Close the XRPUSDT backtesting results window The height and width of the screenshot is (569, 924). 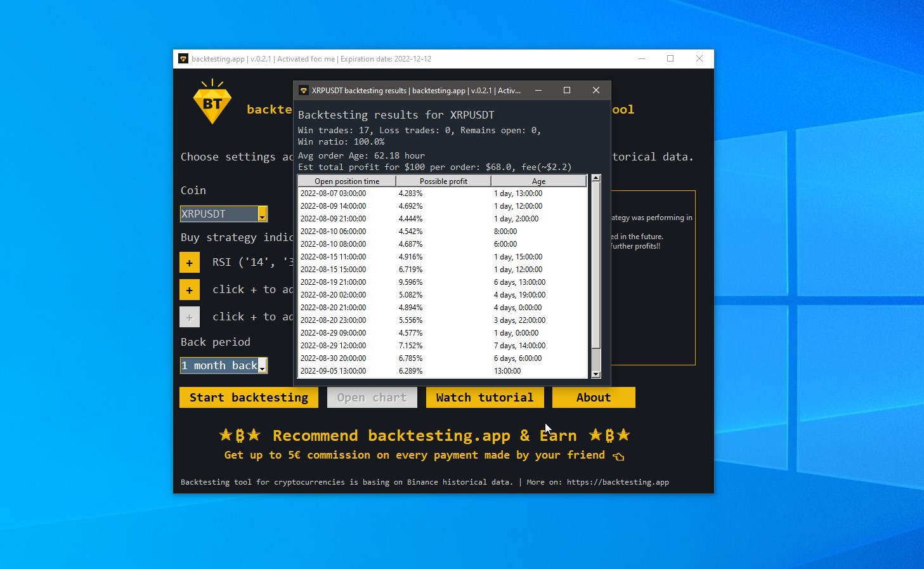pyautogui.click(x=596, y=90)
